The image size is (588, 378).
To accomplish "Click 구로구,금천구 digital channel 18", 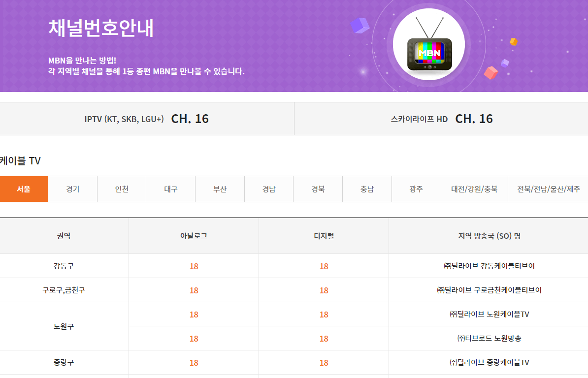I will click(324, 290).
